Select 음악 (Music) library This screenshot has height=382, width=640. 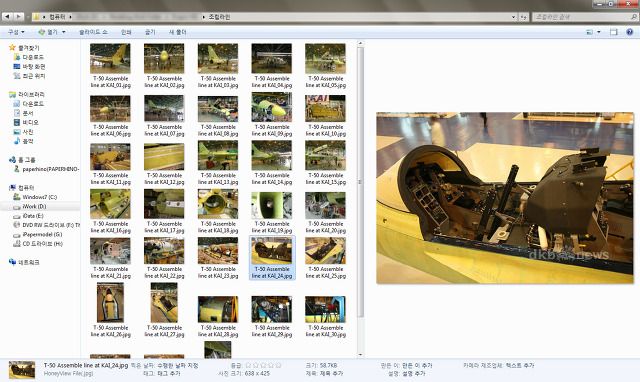[23, 141]
